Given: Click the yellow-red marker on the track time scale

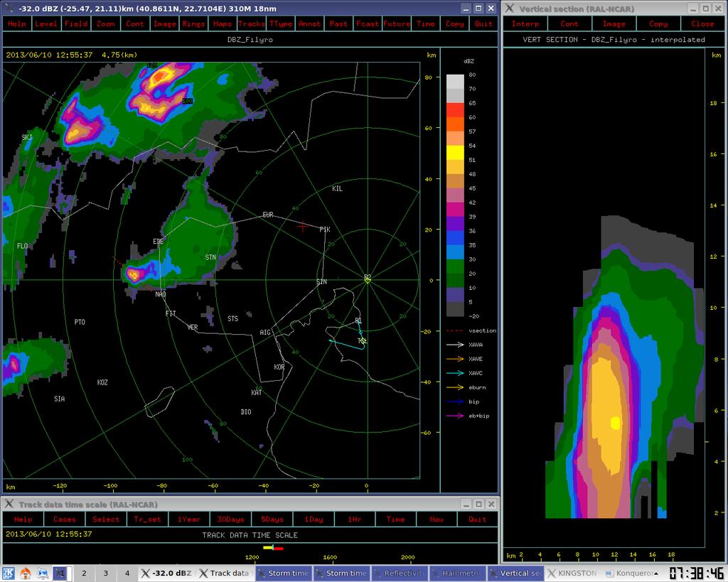Looking at the screenshot, I should tap(273, 548).
